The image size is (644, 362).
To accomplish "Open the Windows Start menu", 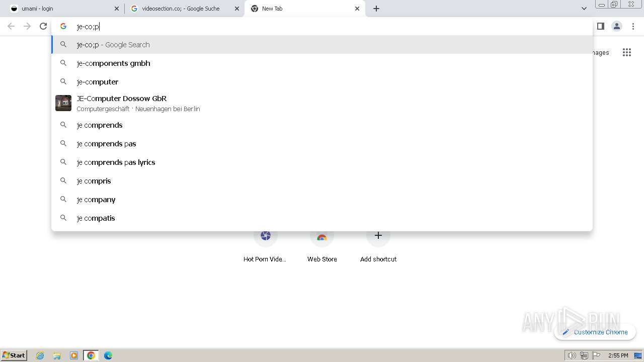I will (x=14, y=355).
